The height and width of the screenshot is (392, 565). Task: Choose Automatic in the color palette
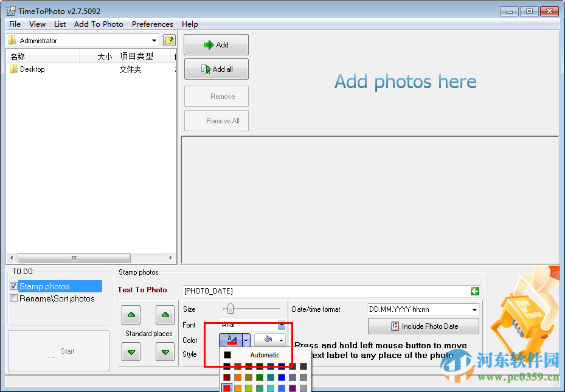(x=265, y=355)
